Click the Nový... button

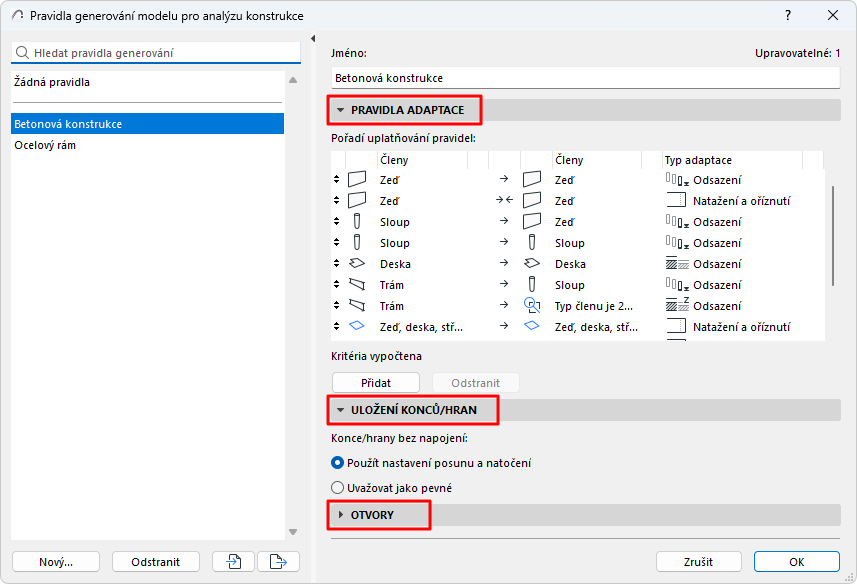pyautogui.click(x=56, y=562)
